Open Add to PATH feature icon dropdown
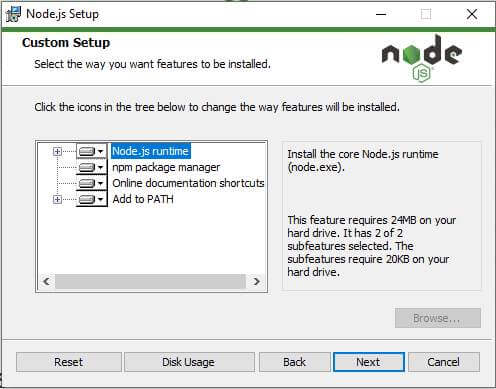This screenshot has width=496, height=389. point(92,199)
